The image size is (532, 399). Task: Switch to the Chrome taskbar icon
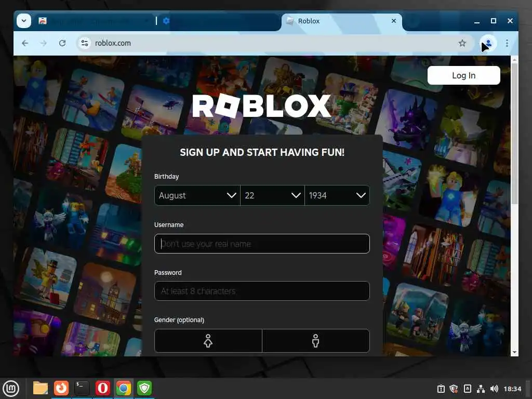[x=124, y=388]
